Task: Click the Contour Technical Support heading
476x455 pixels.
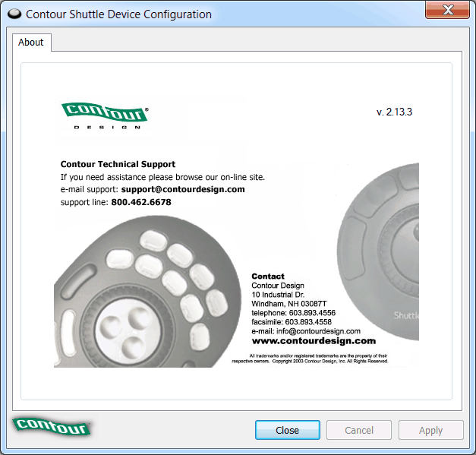Action: coord(118,164)
